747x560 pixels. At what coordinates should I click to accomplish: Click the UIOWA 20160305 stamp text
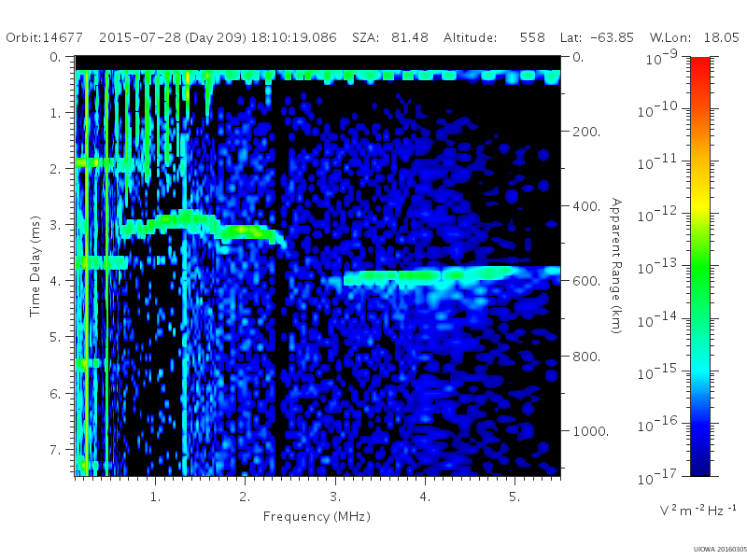[720, 549]
